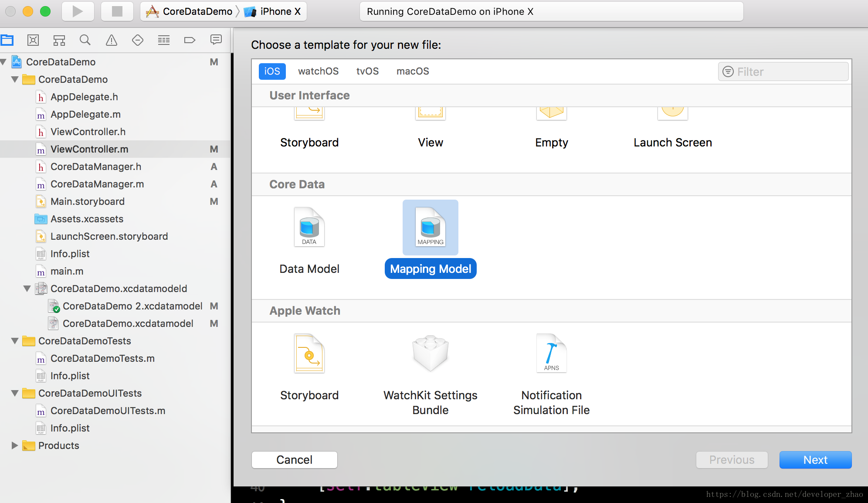868x503 pixels.
Task: Click the Previous button
Action: pos(732,460)
